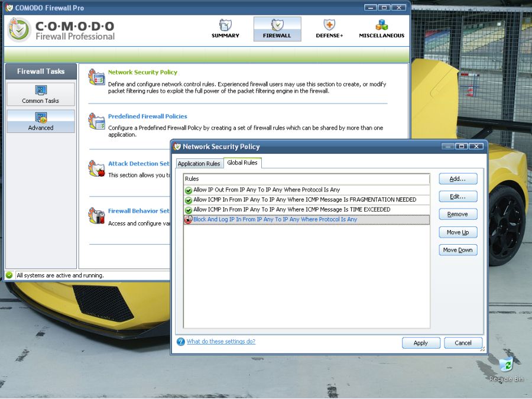Click the Comodo logo shield icon

click(20, 30)
